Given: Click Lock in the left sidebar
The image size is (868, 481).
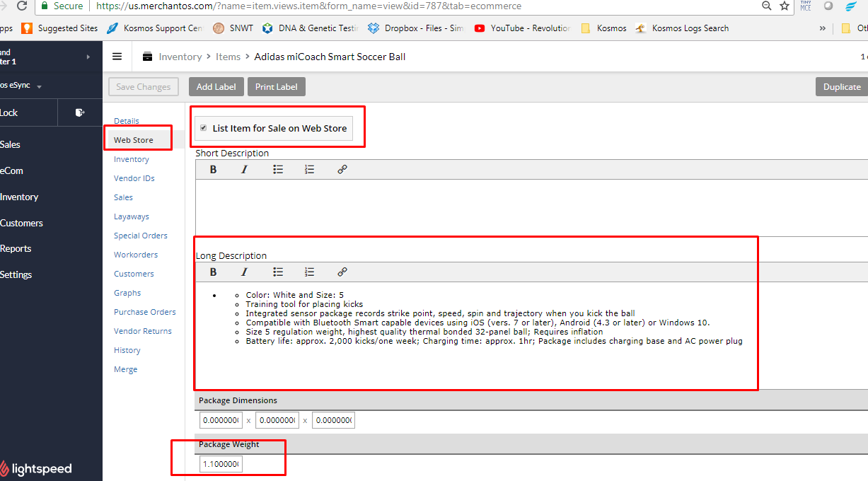Looking at the screenshot, I should pos(9,112).
